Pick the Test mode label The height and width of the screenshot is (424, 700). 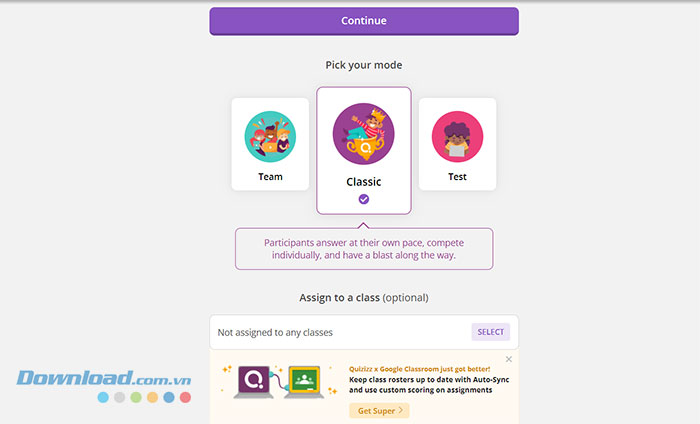click(457, 177)
